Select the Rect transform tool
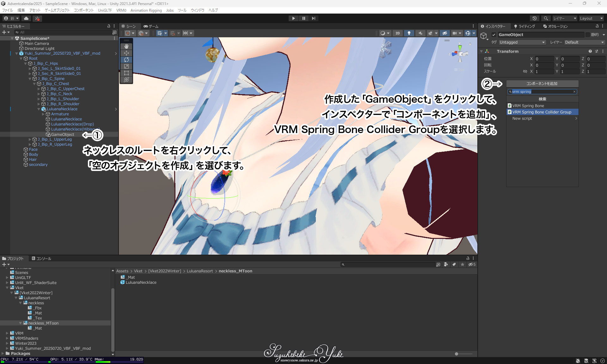 point(126,73)
